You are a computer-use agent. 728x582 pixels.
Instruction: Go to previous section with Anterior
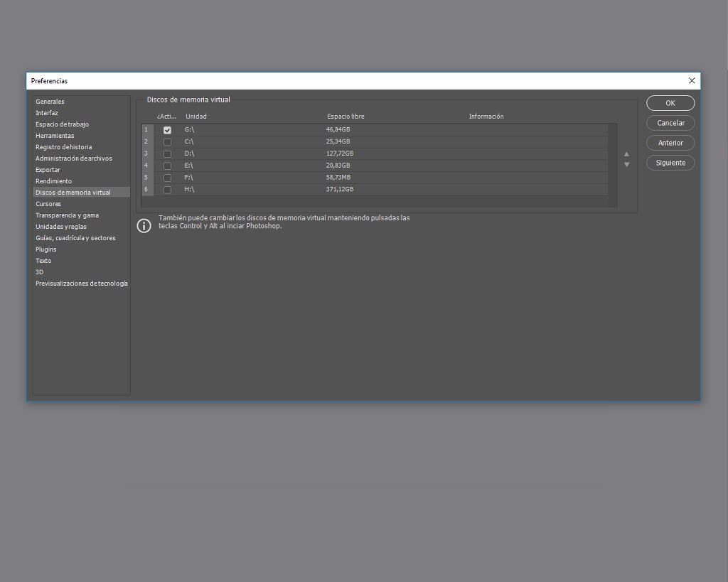point(670,143)
